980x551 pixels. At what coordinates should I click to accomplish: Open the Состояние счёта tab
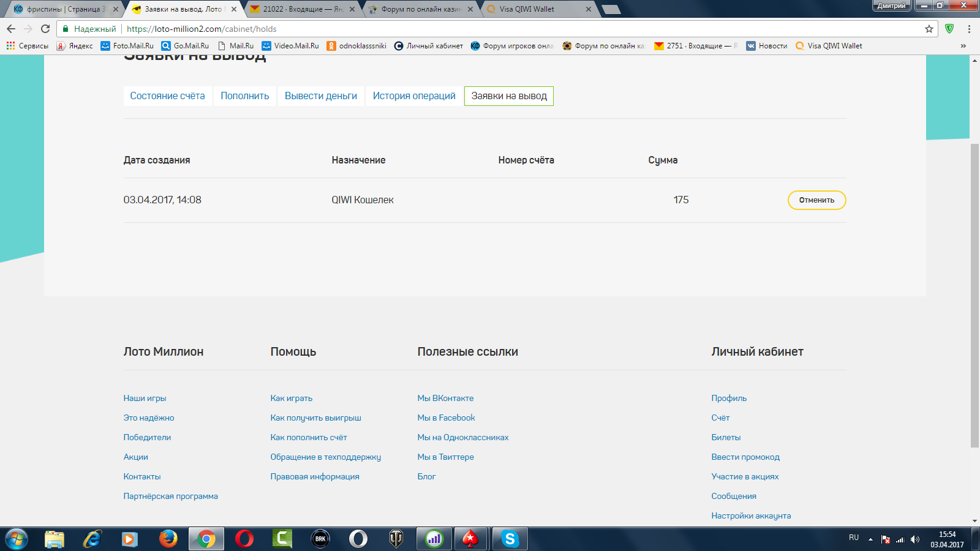(x=168, y=96)
